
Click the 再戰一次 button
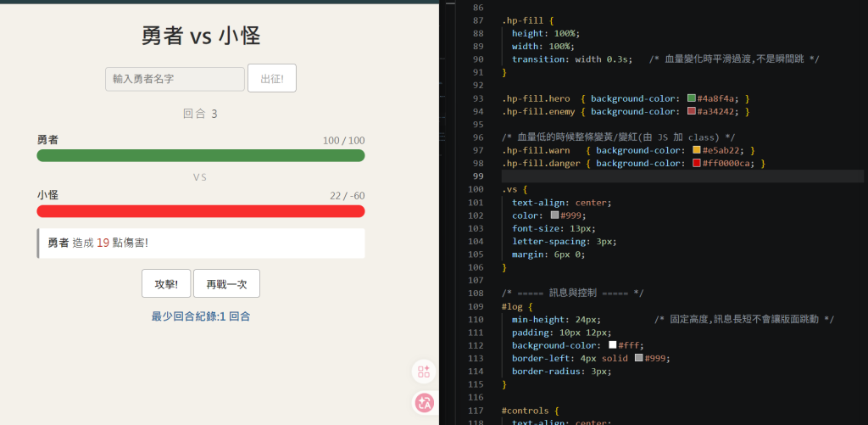pos(226,283)
